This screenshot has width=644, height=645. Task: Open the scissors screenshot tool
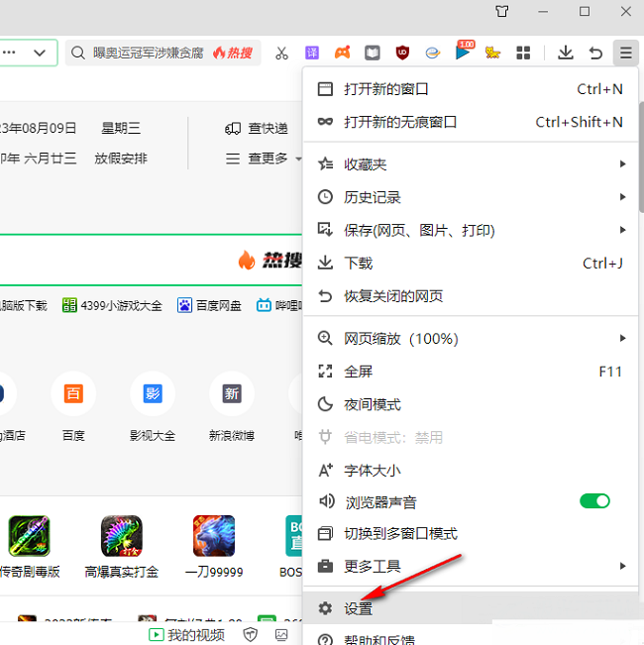click(281, 54)
